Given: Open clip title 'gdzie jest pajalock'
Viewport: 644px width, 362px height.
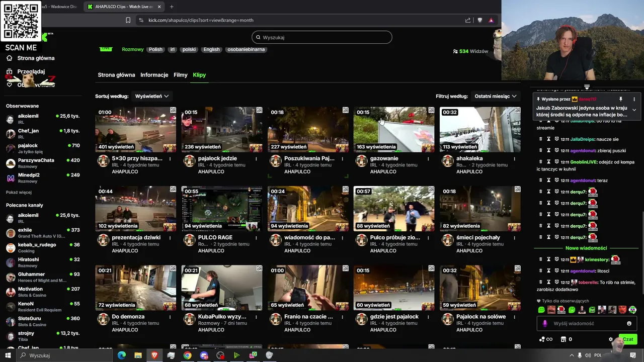Looking at the screenshot, I should click(394, 317).
